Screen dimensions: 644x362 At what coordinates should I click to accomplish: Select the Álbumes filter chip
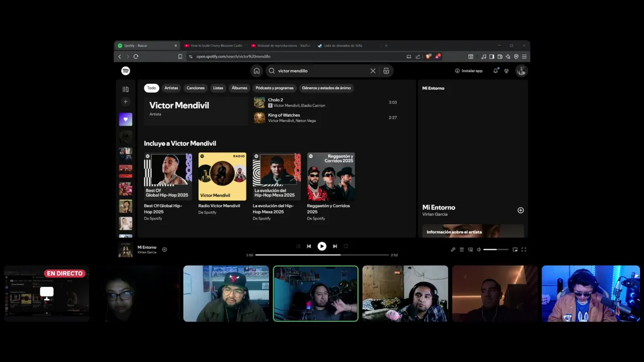(239, 88)
